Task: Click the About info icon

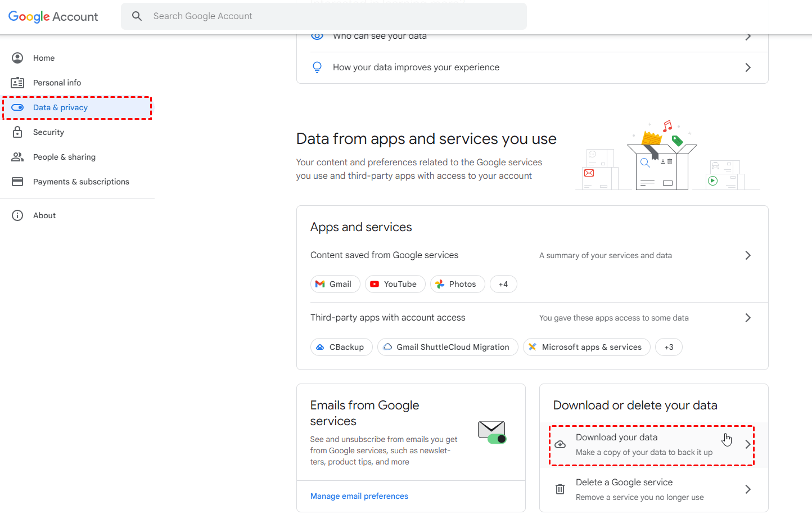Action: [x=17, y=215]
